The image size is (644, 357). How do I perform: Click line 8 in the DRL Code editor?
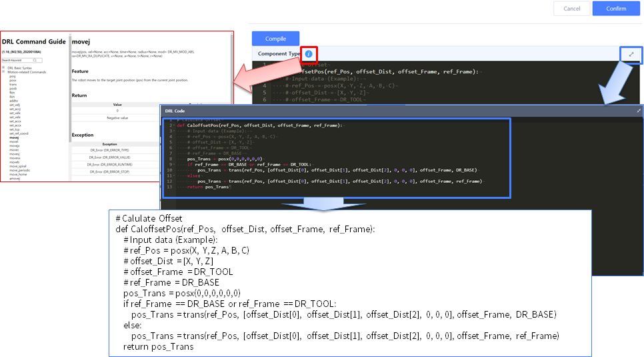coord(220,159)
